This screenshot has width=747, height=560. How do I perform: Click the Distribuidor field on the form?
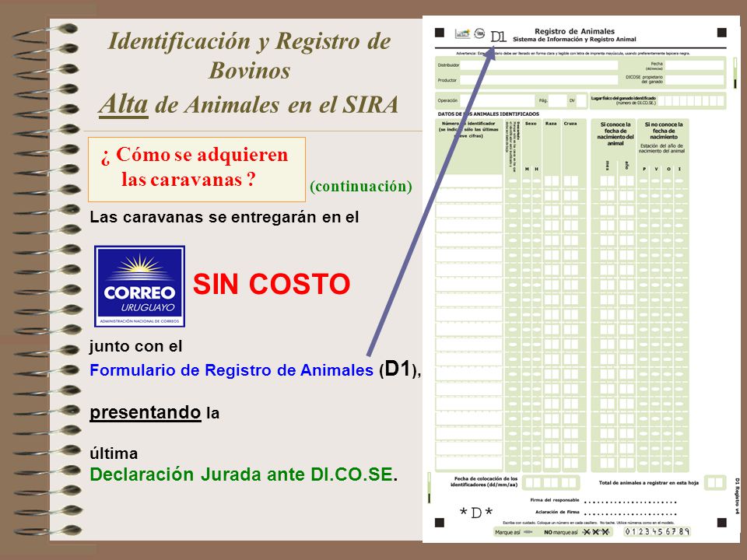[538, 65]
